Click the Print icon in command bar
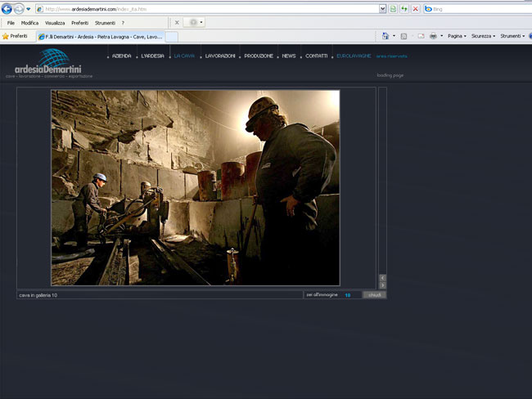Viewport: 532px width, 399px height. pos(433,36)
